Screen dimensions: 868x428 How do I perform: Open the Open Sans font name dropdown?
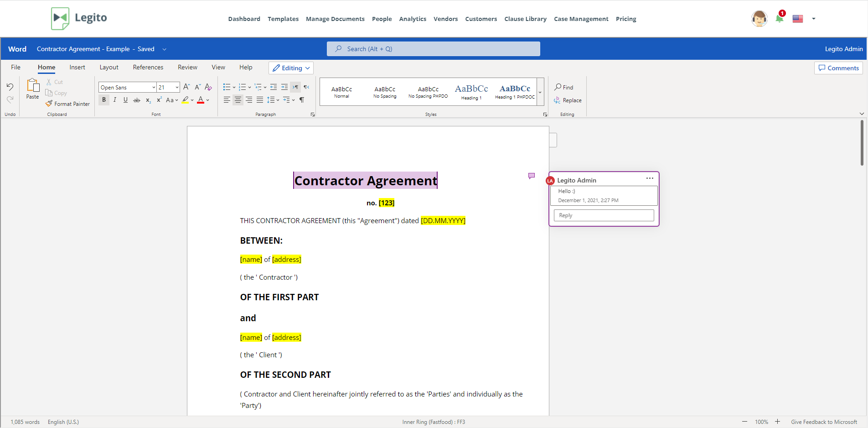coord(154,87)
